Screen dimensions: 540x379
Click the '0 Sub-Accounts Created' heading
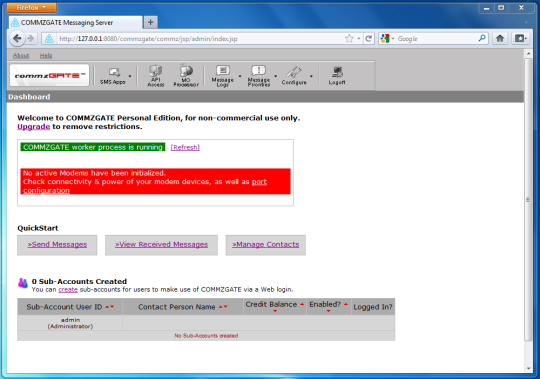point(79,281)
